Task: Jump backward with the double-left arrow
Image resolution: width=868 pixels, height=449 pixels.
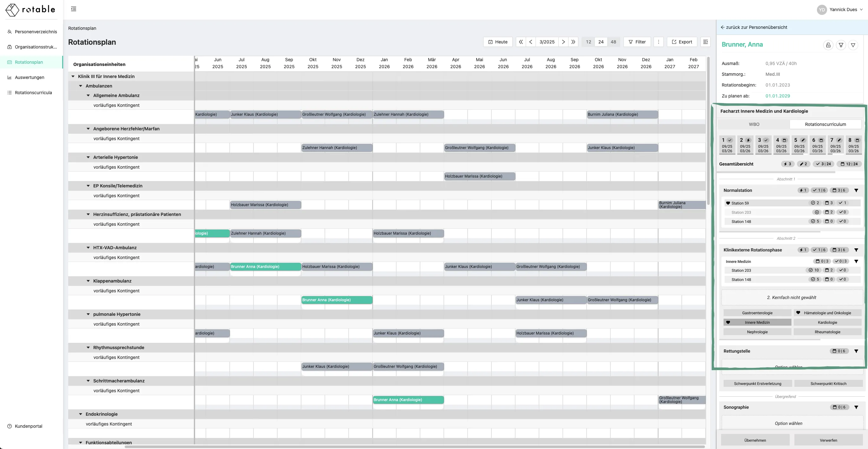Action: click(x=521, y=42)
